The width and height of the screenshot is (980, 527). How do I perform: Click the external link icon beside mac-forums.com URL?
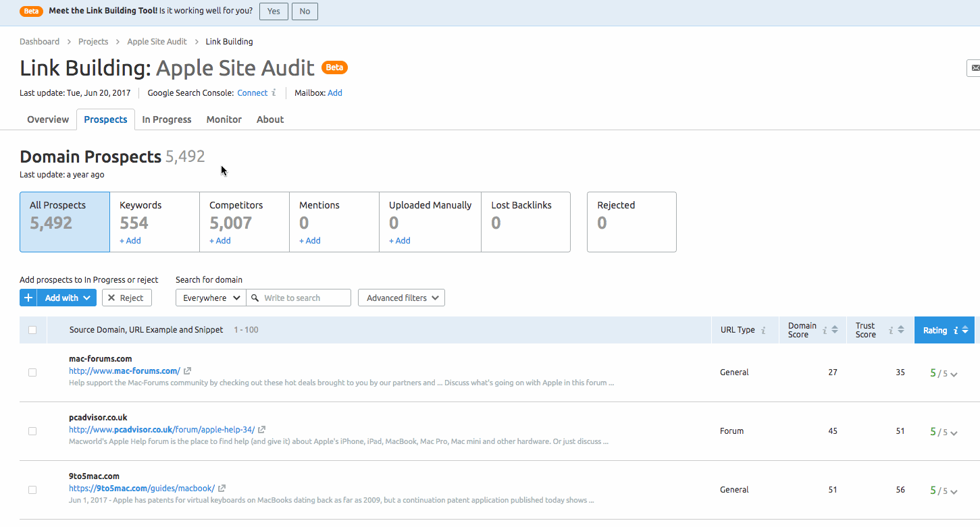[x=187, y=370]
